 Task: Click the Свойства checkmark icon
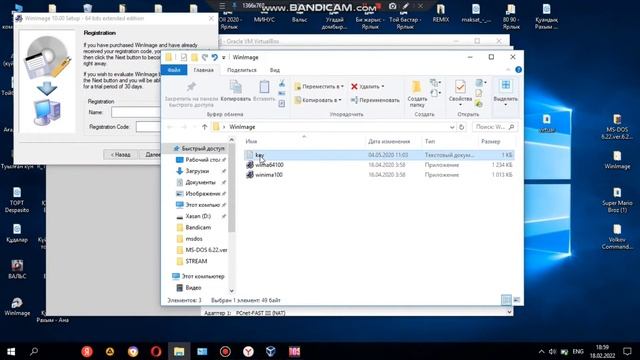[x=460, y=87]
